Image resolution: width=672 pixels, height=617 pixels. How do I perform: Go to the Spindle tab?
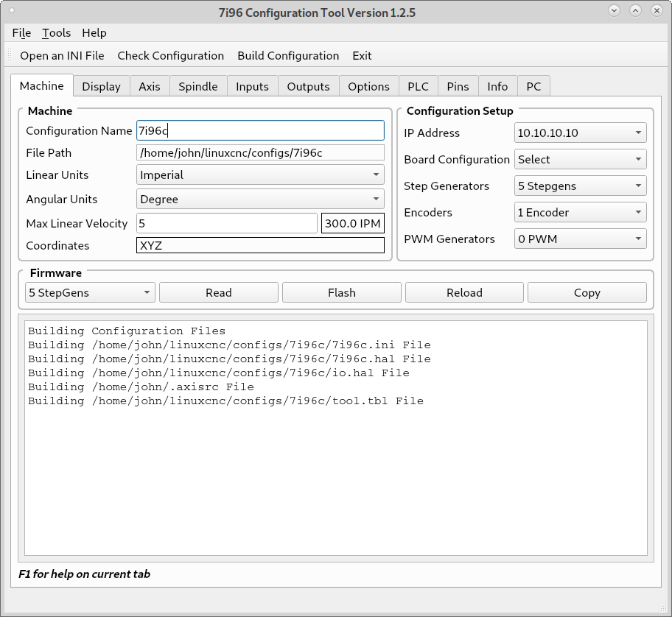point(198,86)
